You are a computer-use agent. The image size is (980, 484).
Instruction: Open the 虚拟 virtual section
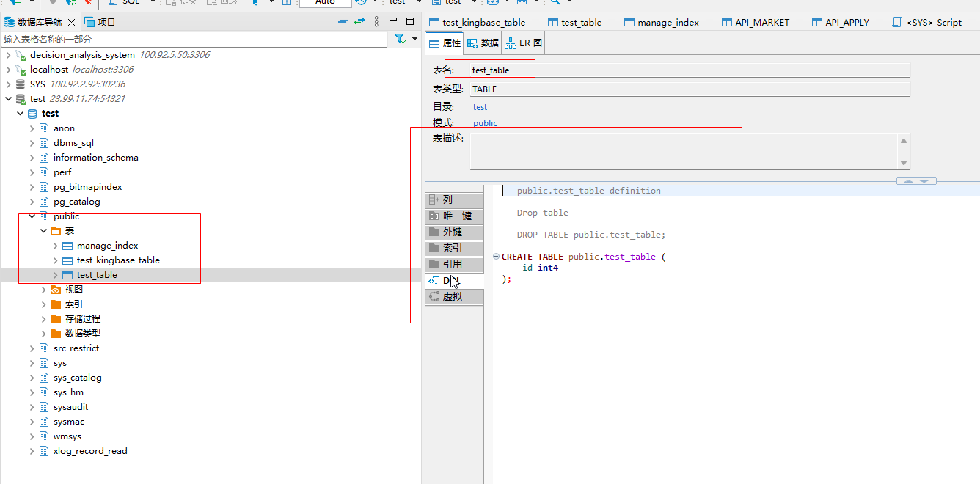coord(454,296)
